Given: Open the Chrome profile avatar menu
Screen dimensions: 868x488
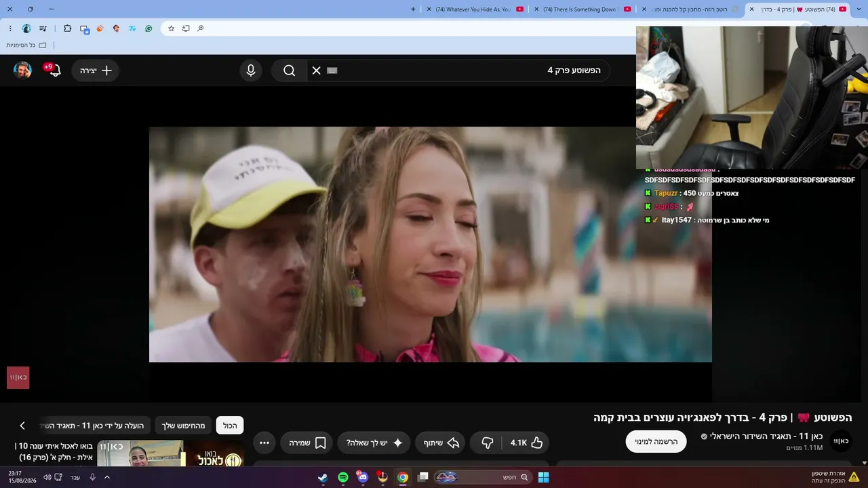Looking at the screenshot, I should [x=26, y=28].
